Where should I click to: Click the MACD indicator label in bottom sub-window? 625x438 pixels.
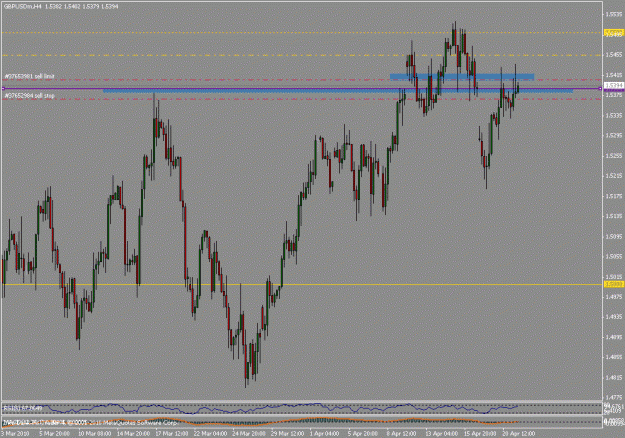click(32, 422)
